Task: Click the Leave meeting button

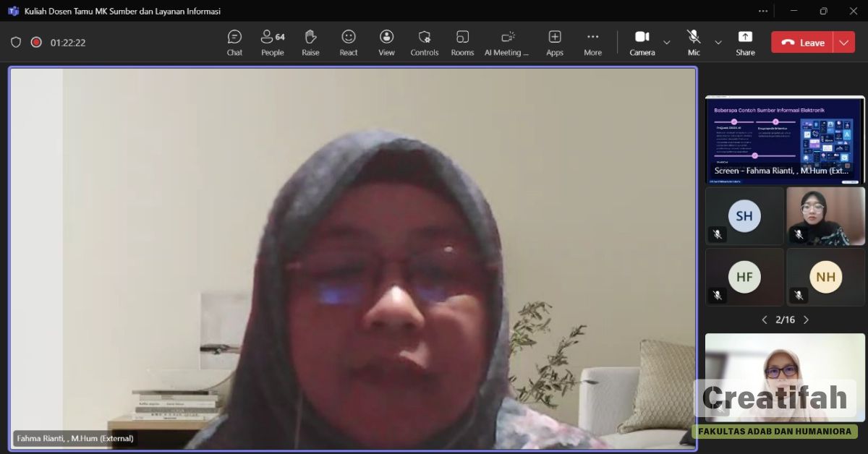Action: point(803,43)
